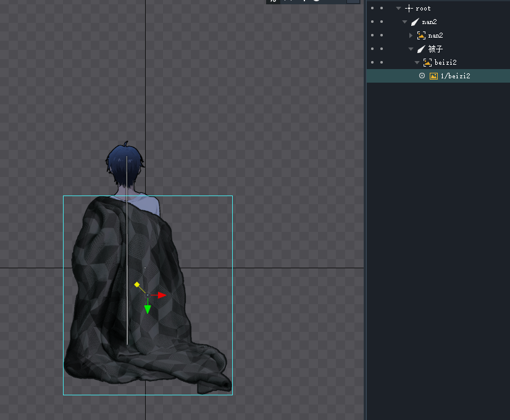Select the nan2 bone label in tree
510x420 pixels.
coord(429,22)
